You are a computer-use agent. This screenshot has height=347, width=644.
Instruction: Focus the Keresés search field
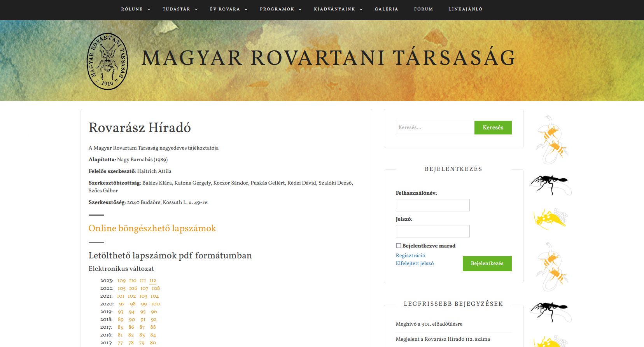click(x=435, y=127)
